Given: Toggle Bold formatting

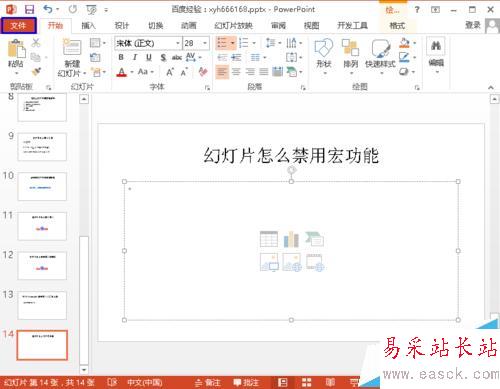Looking at the screenshot, I should (x=121, y=57).
